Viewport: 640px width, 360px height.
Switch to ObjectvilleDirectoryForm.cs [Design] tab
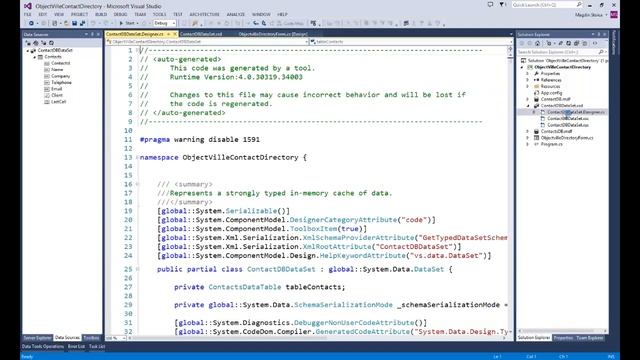pos(273,34)
